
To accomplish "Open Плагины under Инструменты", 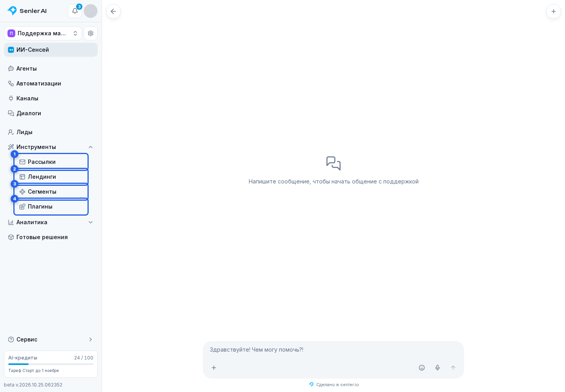I will pos(51,207).
